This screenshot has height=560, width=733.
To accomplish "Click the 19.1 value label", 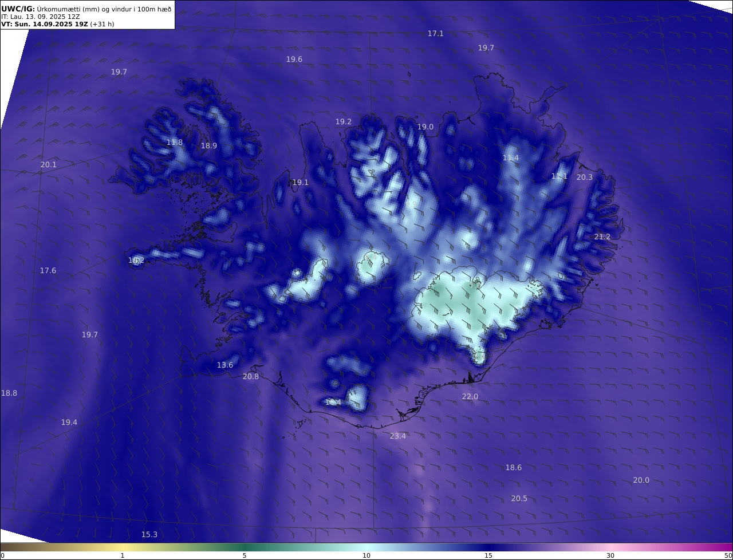I will click(x=301, y=183).
